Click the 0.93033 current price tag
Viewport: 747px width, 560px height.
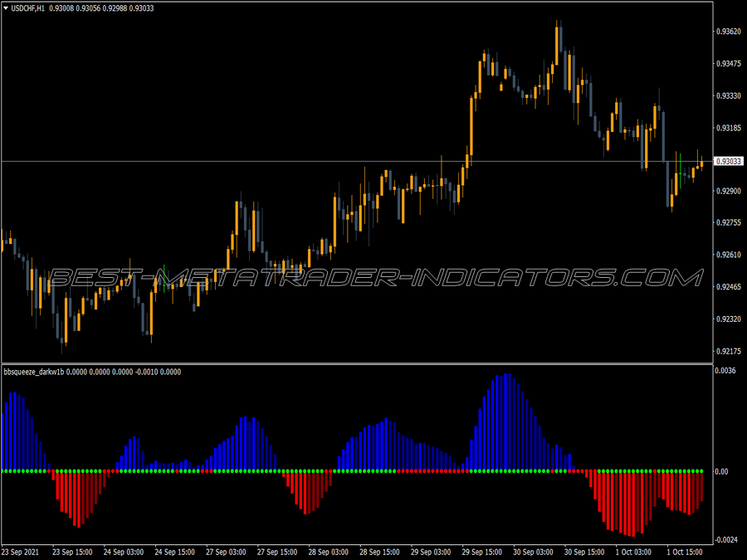(x=729, y=162)
